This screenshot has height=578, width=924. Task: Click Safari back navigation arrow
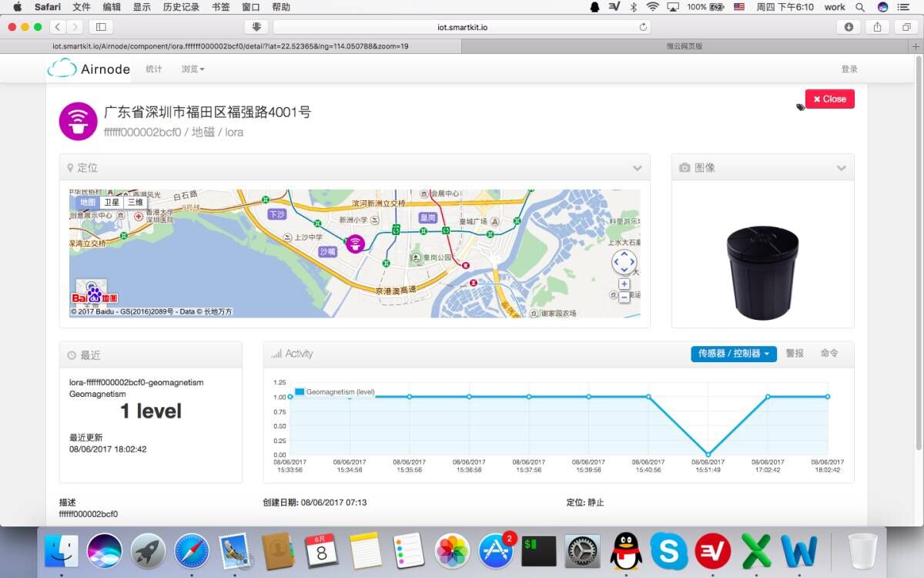tap(59, 27)
